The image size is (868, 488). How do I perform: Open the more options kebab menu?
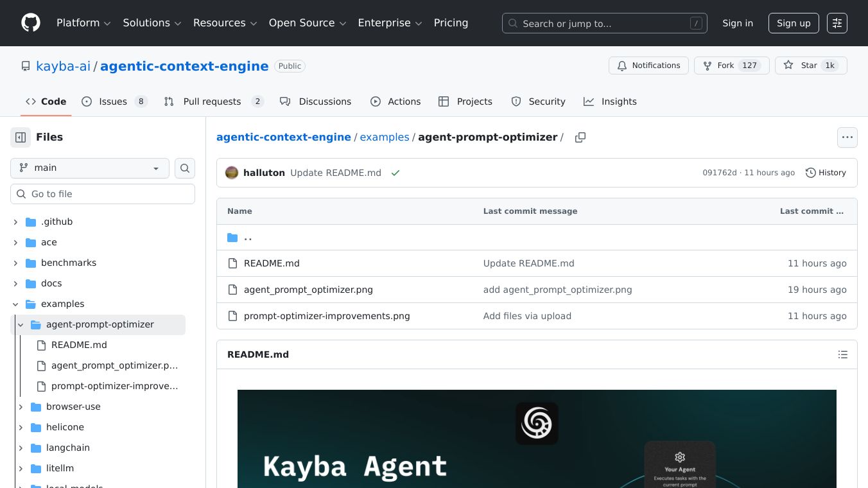(847, 137)
